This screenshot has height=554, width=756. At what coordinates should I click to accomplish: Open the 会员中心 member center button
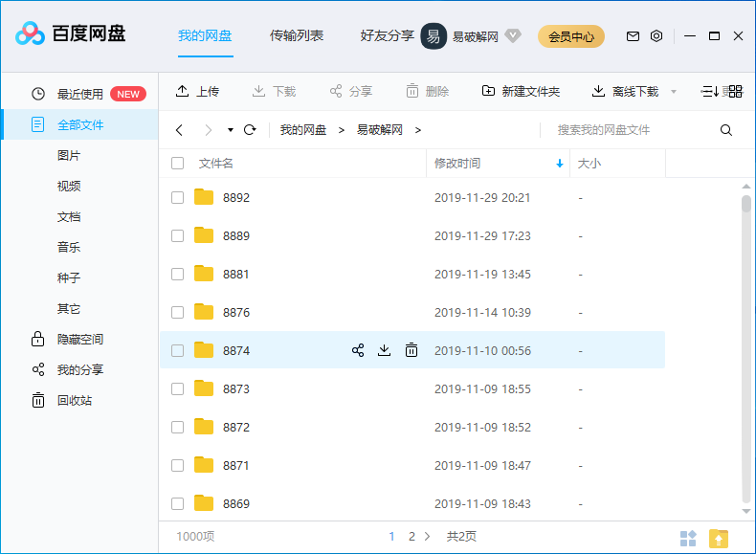(x=571, y=36)
